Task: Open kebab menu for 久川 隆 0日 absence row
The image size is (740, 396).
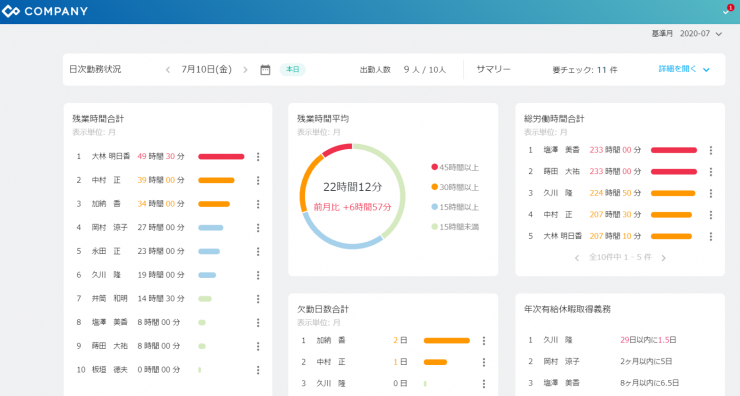Action: point(484,384)
